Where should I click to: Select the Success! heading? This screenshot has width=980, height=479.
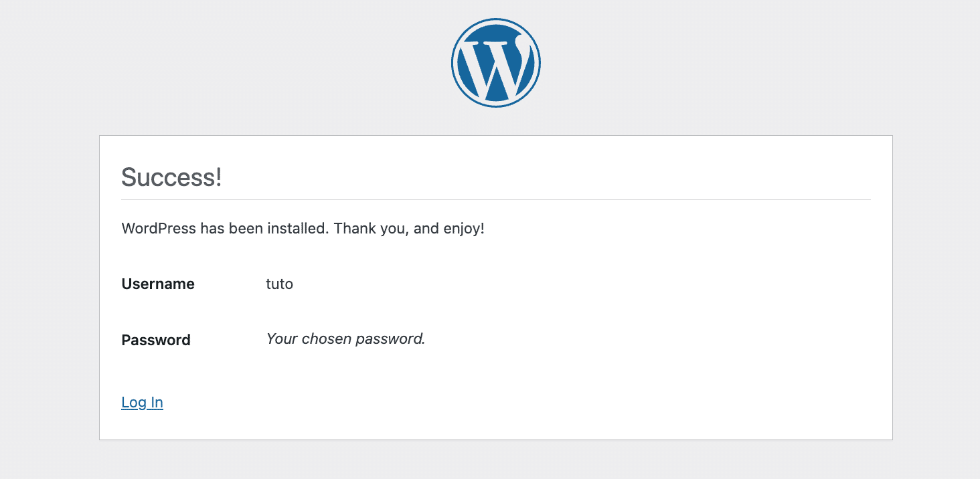pos(171,177)
